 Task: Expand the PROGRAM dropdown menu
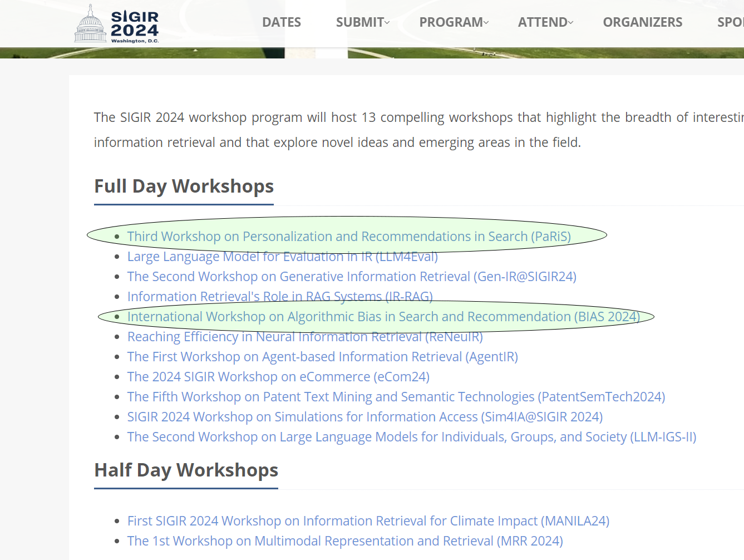(x=454, y=22)
